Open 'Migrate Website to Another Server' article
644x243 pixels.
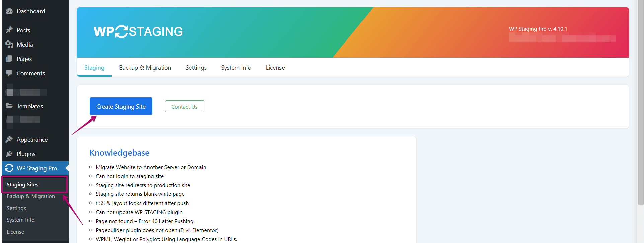tap(151, 167)
